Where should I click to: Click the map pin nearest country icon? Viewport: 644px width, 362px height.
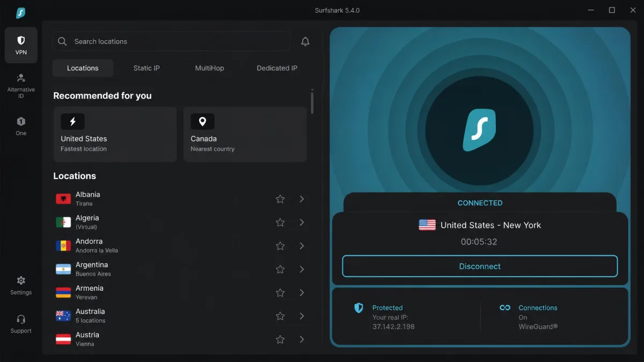pyautogui.click(x=202, y=122)
